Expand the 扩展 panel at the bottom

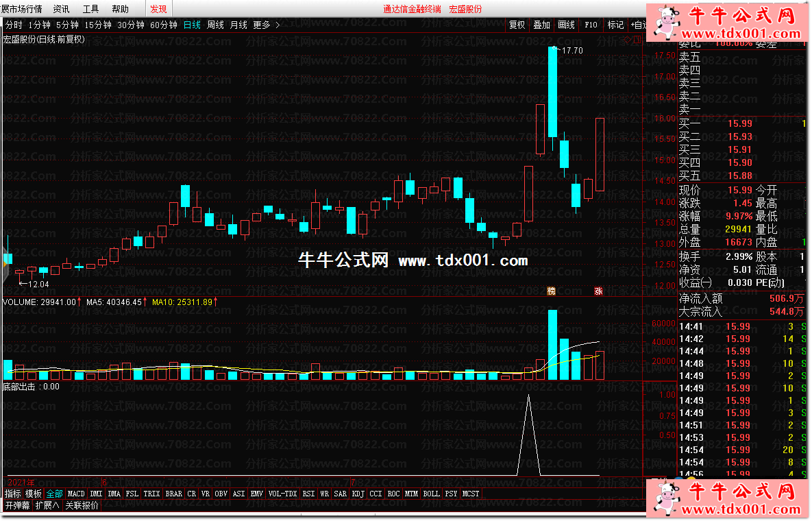coord(48,506)
